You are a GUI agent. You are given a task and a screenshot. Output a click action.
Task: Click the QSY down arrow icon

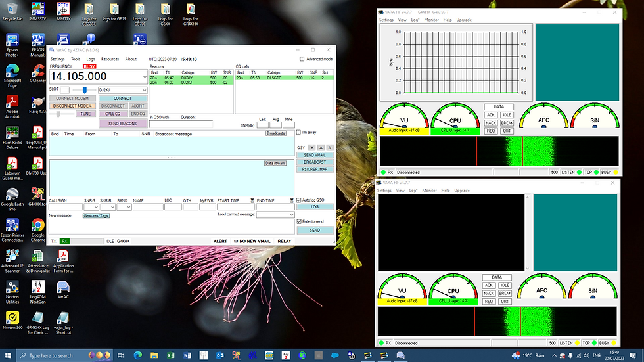point(311,147)
